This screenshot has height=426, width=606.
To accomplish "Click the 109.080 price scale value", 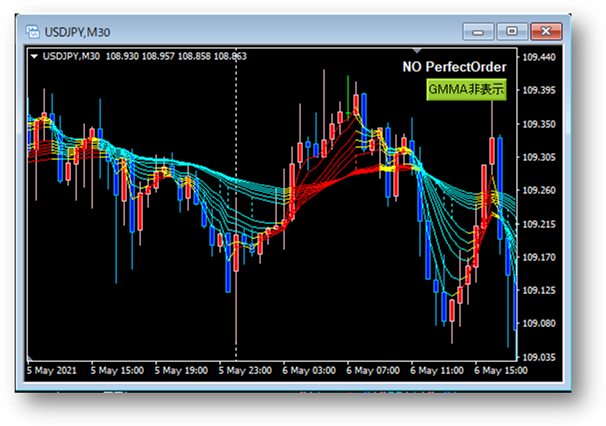I will pos(539,323).
